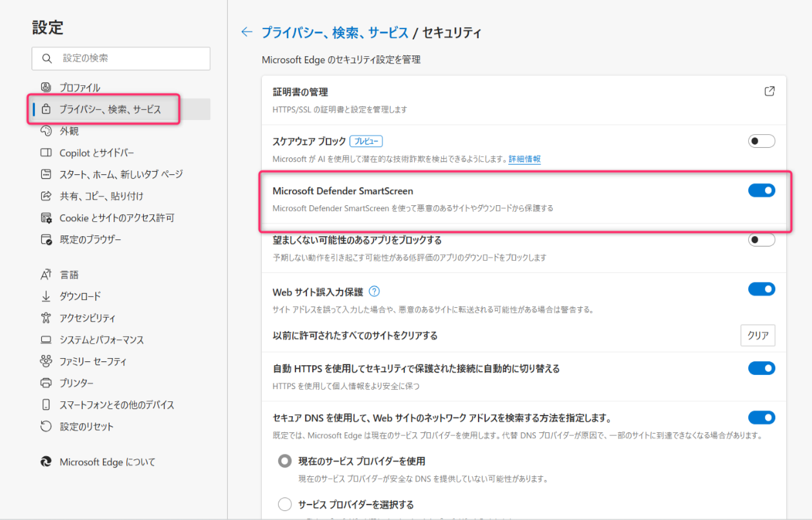Click the lock icon for プライバシー、検索、サービス
The height and width of the screenshot is (520, 812).
point(46,110)
